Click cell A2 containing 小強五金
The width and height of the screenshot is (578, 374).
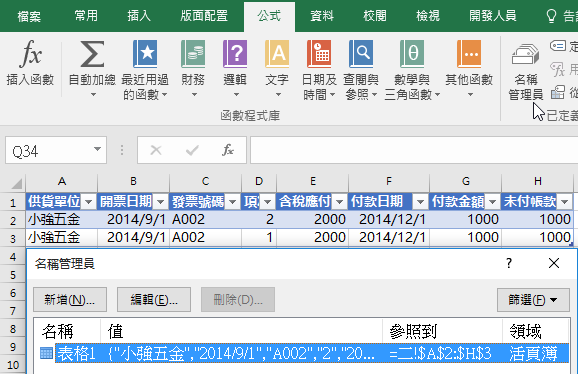point(61,220)
